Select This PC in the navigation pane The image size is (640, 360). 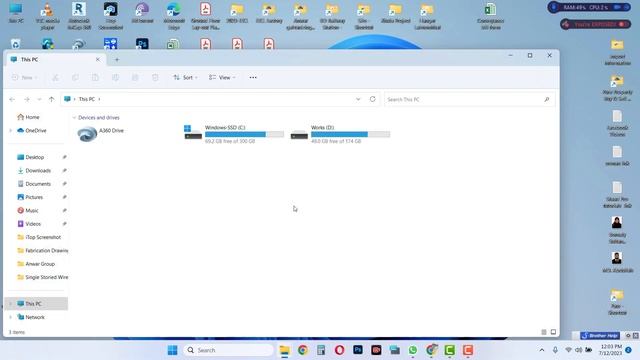(33, 304)
